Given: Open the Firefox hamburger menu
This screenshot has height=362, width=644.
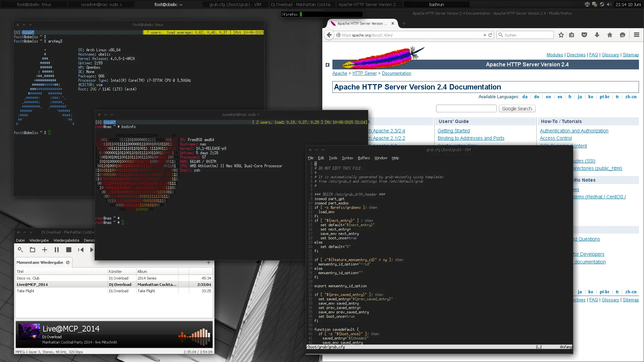Looking at the screenshot, I should coord(636,35).
